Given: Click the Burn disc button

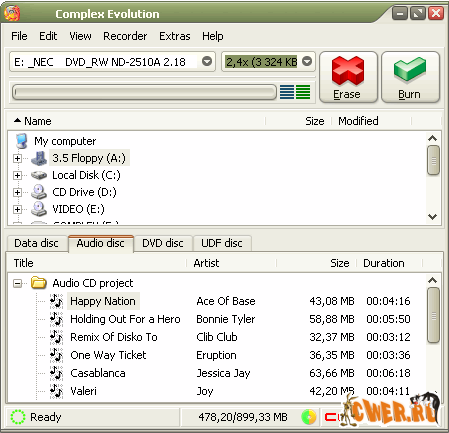Looking at the screenshot, I should point(410,77).
